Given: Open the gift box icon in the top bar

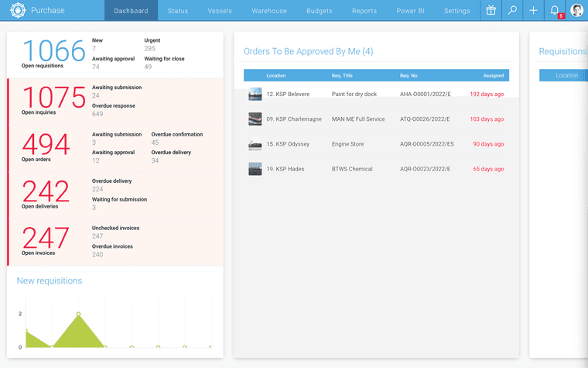Looking at the screenshot, I should [491, 11].
